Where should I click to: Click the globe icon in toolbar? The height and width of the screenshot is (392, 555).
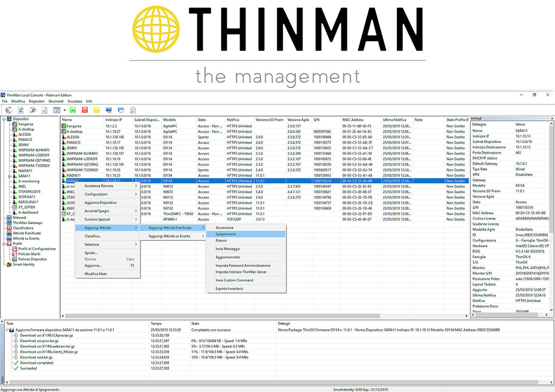[8, 110]
